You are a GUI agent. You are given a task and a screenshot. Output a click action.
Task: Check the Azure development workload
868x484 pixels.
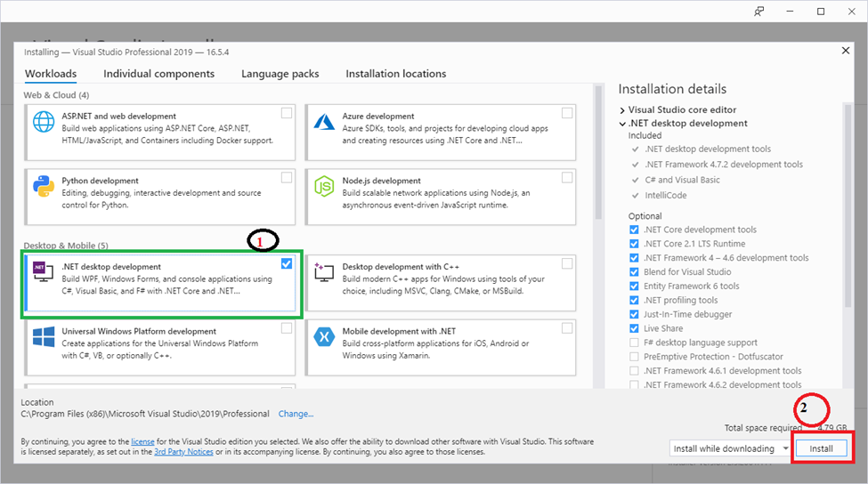[567, 113]
